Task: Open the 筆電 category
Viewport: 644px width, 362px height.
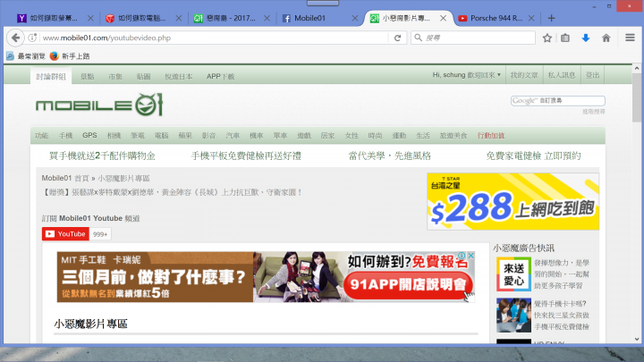Action: click(138, 136)
